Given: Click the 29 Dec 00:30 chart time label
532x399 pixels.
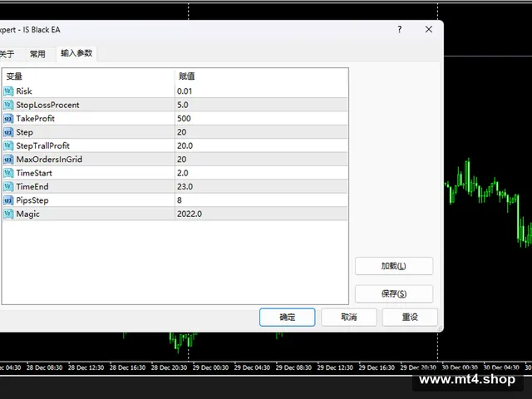Looking at the screenshot, I should point(210,367).
